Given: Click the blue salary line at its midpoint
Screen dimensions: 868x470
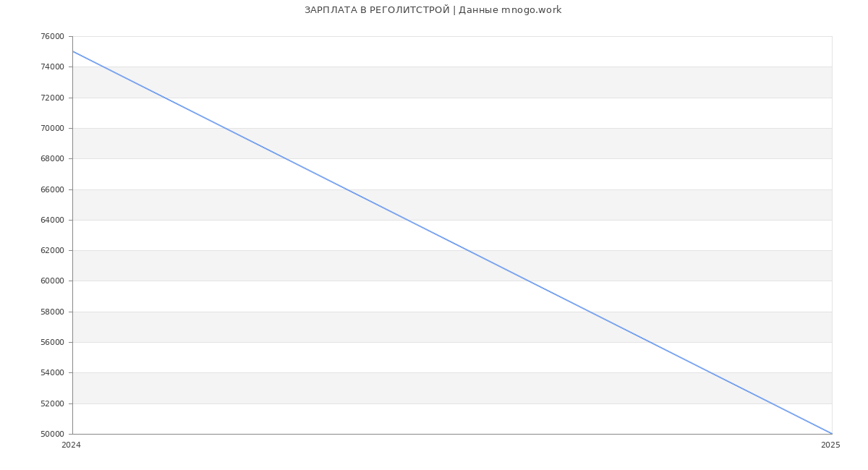Looking at the screenshot, I should click(x=452, y=243).
